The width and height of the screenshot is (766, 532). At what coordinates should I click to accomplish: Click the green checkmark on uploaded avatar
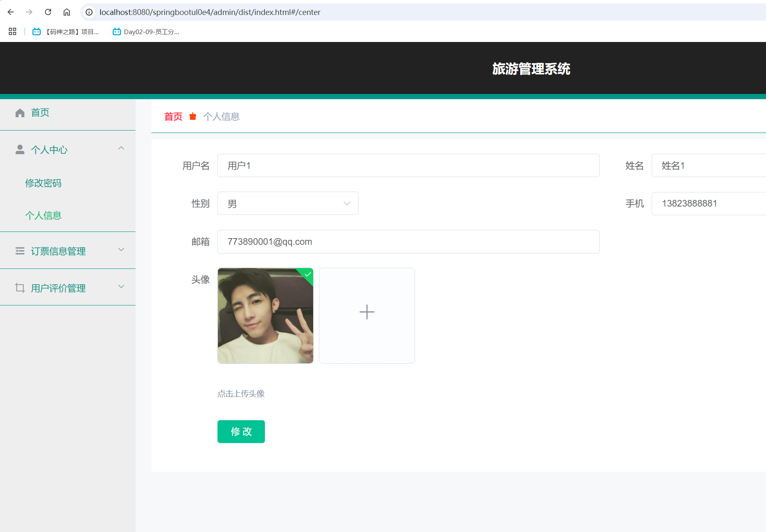(307, 275)
